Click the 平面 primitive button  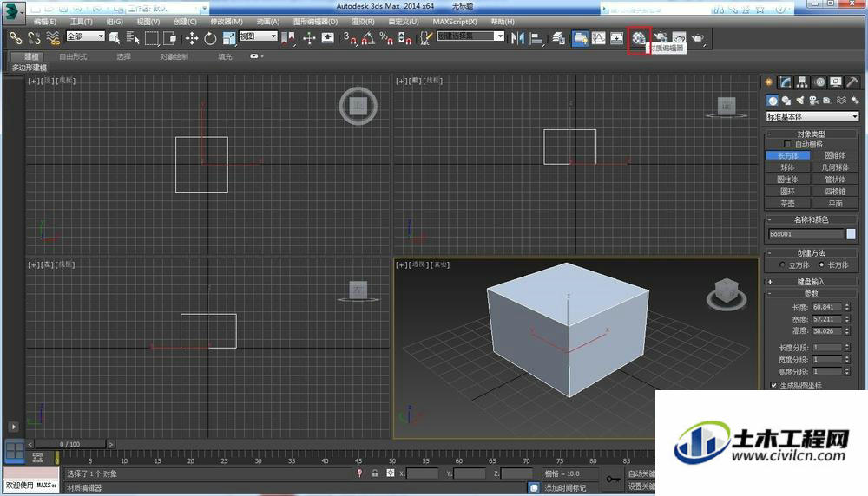pyautogui.click(x=835, y=204)
